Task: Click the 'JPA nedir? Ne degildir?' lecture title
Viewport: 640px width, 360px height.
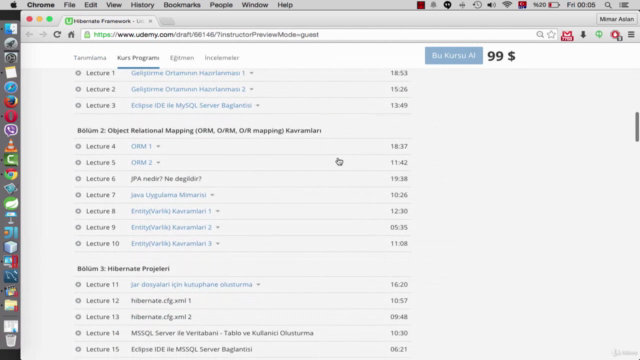Action: pos(166,179)
